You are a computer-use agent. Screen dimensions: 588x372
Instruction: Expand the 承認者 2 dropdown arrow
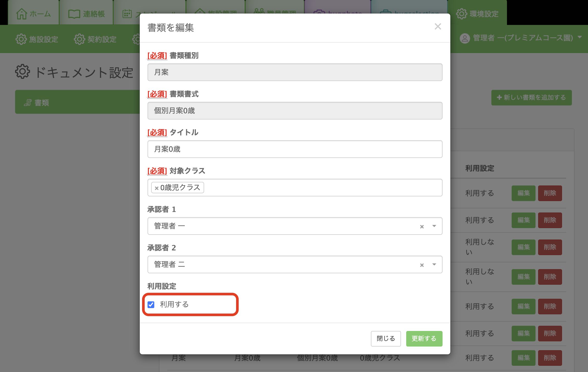pyautogui.click(x=434, y=264)
